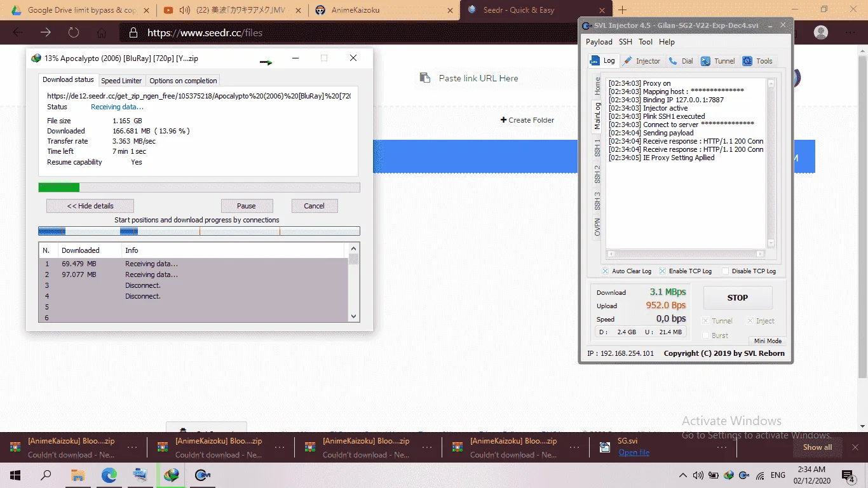Click the overall download progress bar
The height and width of the screenshot is (488, 868).
(x=199, y=187)
